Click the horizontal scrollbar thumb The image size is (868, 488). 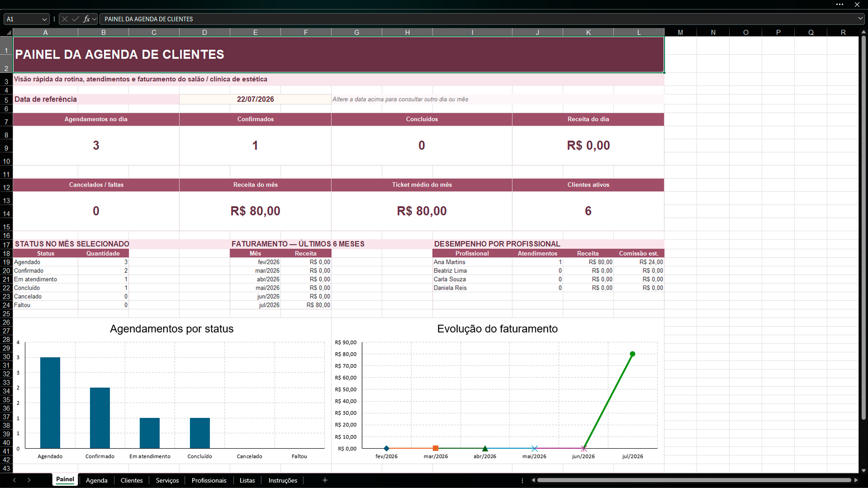[x=694, y=480]
